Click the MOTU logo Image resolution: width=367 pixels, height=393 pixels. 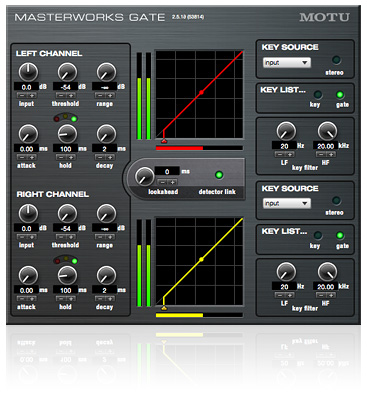click(x=324, y=17)
